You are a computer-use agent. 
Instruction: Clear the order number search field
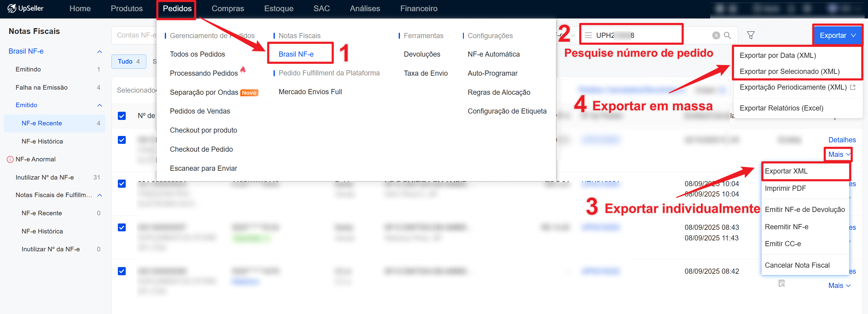[716, 35]
